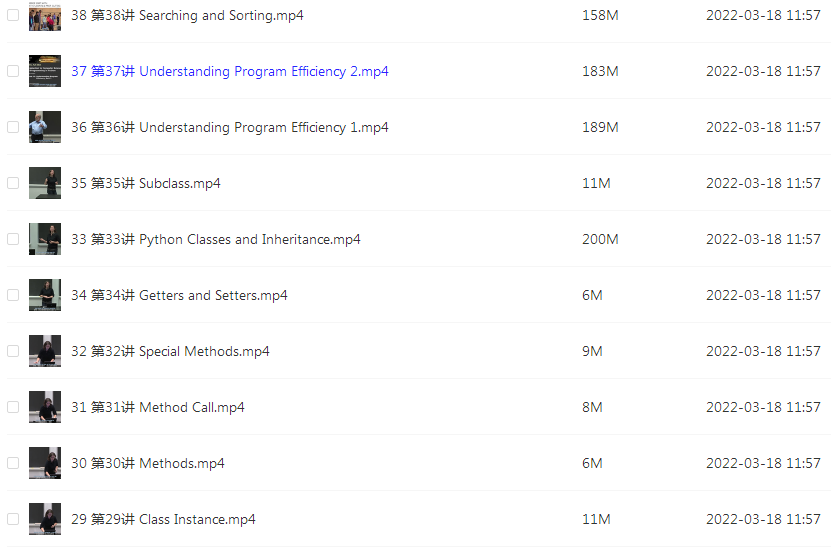Click thumbnail of 30 Methods.mp4
This screenshot has height=557, width=833.
pyautogui.click(x=45, y=463)
